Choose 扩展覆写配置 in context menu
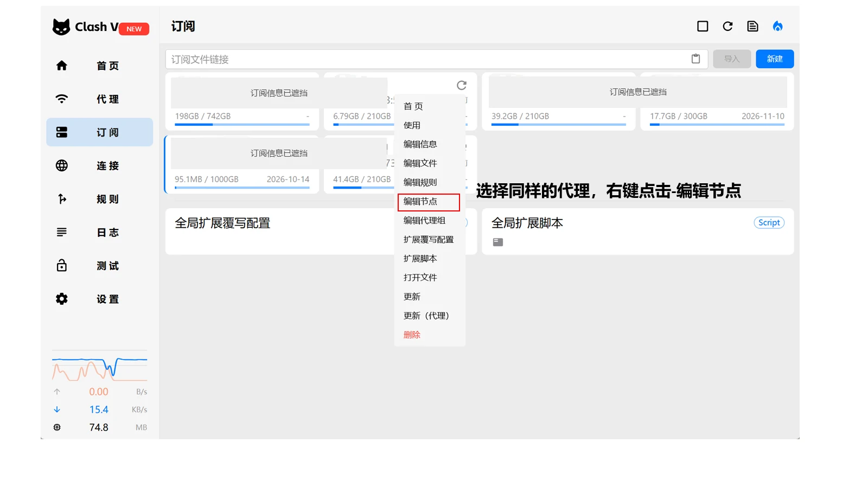Viewport: 868px width, 488px height. (430, 240)
